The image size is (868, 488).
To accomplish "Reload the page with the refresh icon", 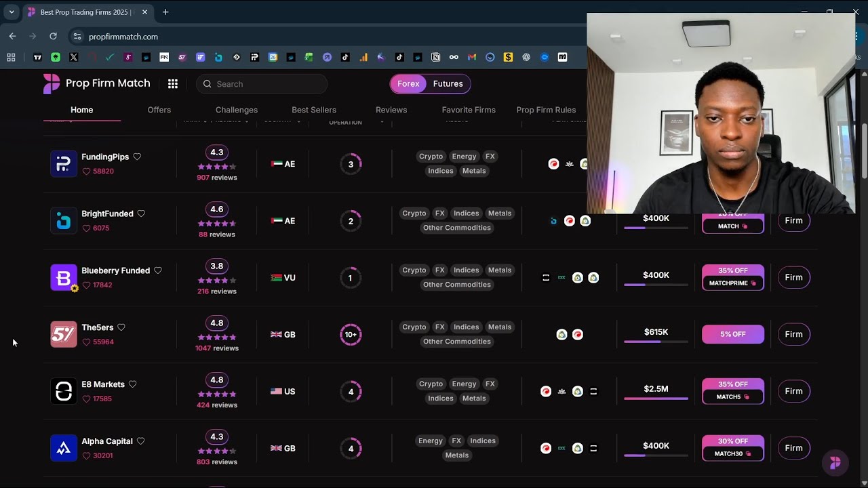I will click(x=53, y=37).
